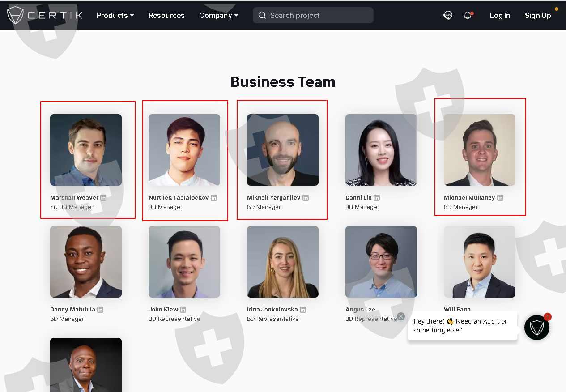566x392 pixels.
Task: Select John Kiew's profile photo
Action: 184,262
